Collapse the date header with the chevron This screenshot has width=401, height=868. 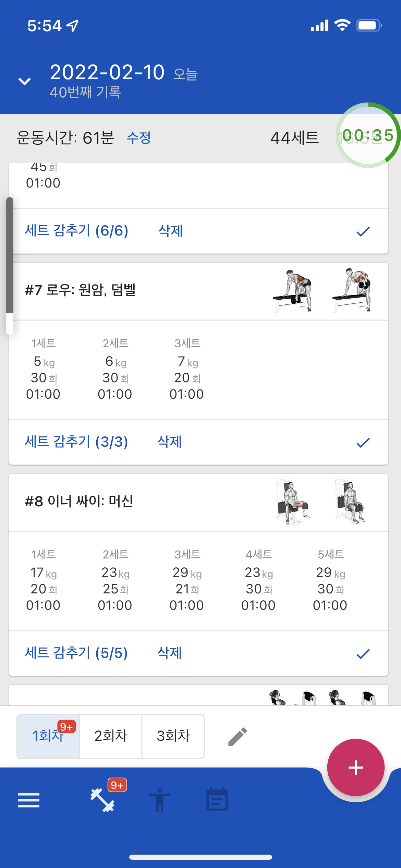point(24,81)
